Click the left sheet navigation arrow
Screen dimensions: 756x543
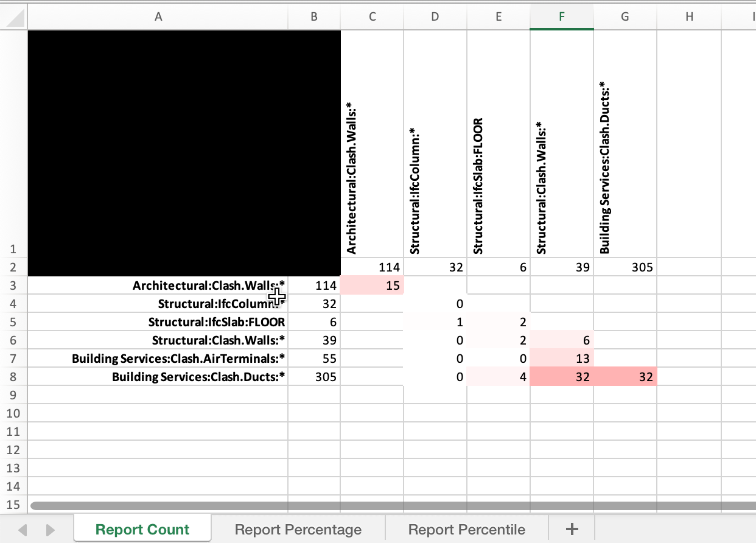[x=23, y=529]
